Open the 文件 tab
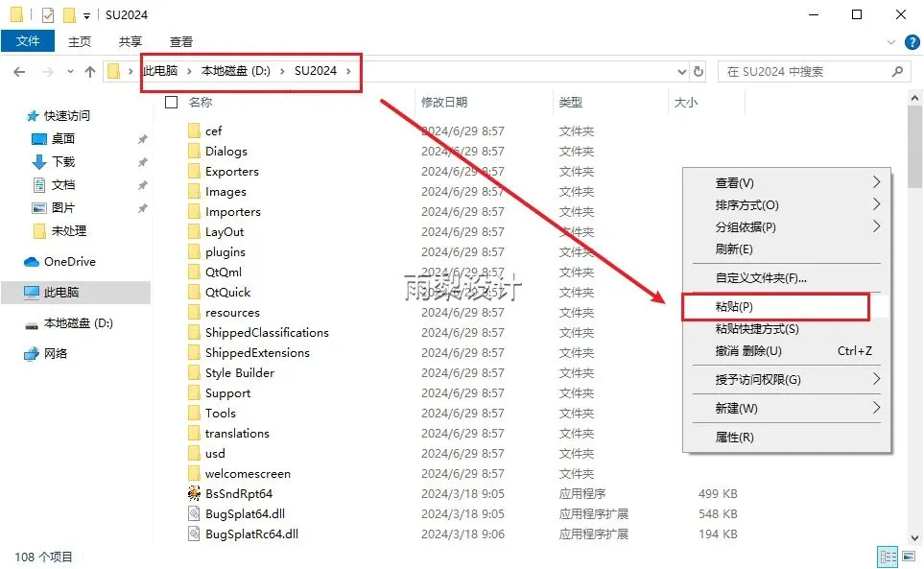Viewport: 924px width, 569px height. (x=28, y=41)
